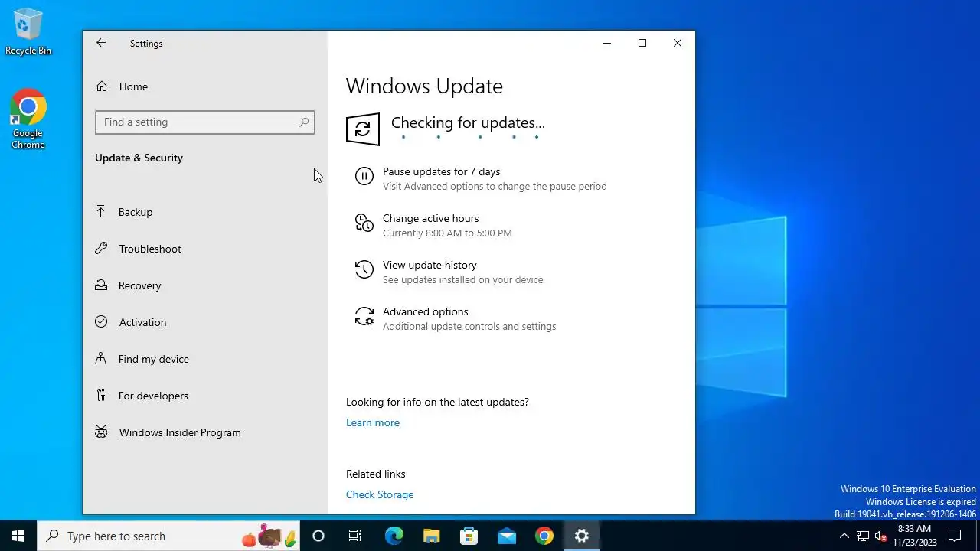Open Recycle Bin desktop icon

tap(28, 32)
